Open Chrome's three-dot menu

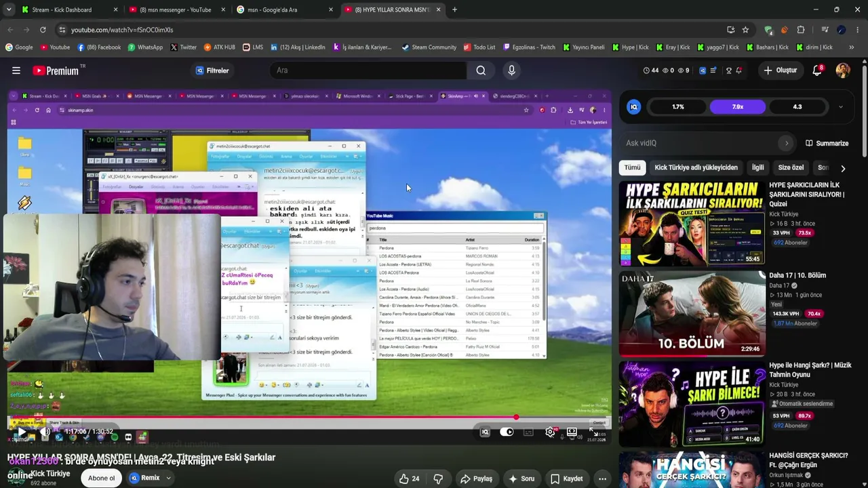pos(857,30)
